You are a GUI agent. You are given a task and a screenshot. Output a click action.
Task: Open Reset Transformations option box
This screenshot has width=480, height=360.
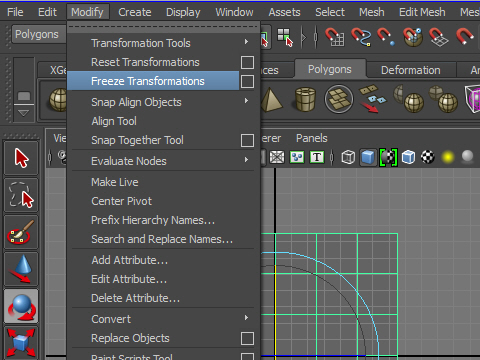pyautogui.click(x=247, y=62)
